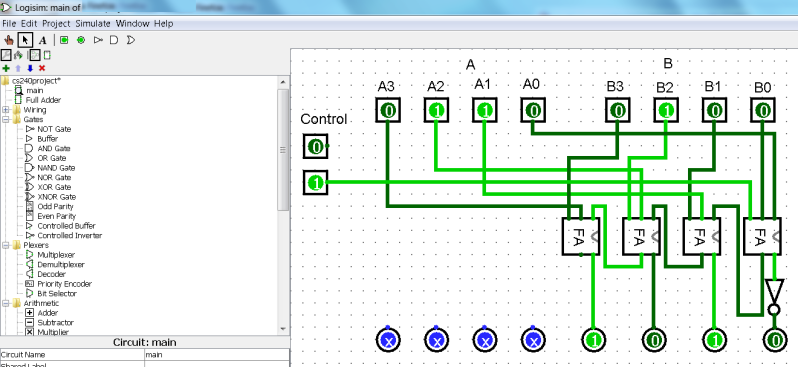This screenshot has width=798, height=367.
Task: Switch to edit circuit appearance view
Action: tap(47, 55)
